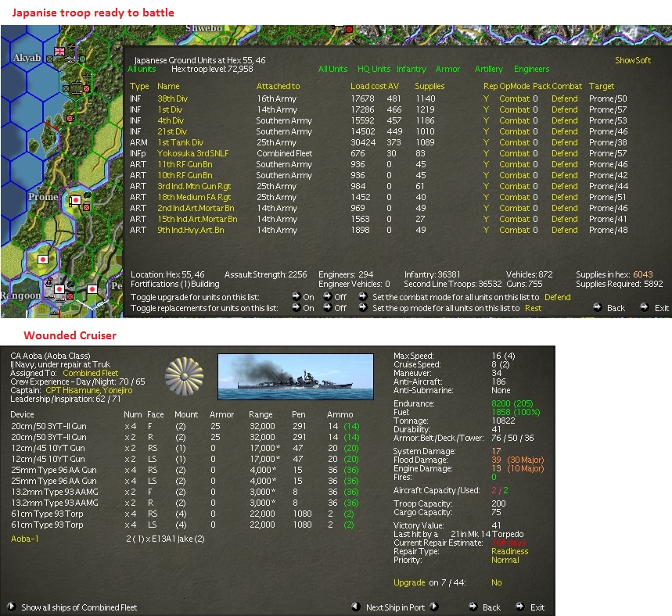Click the Engine Damage value 13 (10 Major)
The height and width of the screenshot is (616, 672).
[518, 468]
